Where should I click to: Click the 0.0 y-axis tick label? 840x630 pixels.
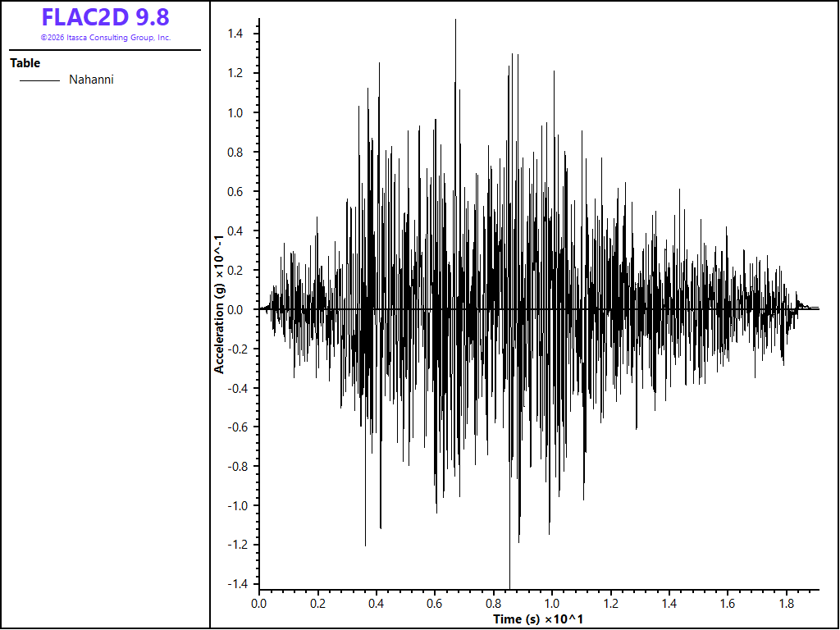pyautogui.click(x=235, y=309)
